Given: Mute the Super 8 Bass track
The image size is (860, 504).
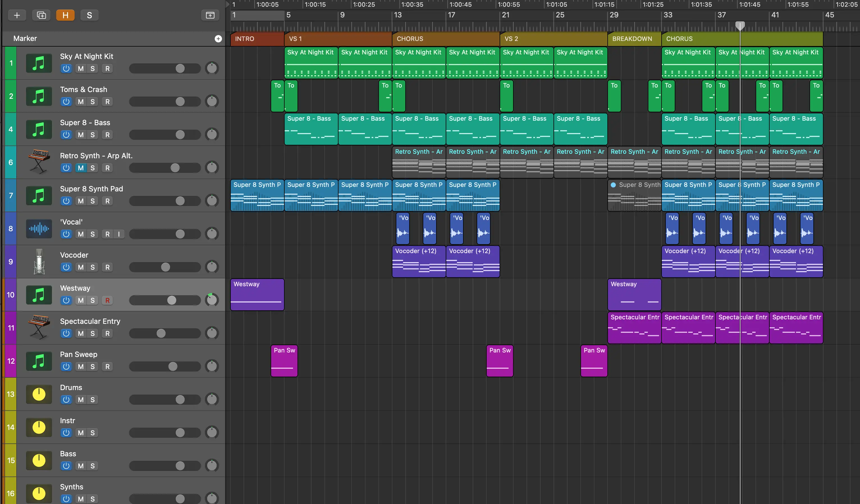Looking at the screenshot, I should tap(81, 135).
